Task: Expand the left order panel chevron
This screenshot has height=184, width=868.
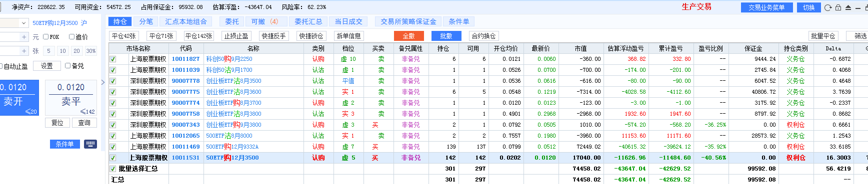Action: pos(103,82)
